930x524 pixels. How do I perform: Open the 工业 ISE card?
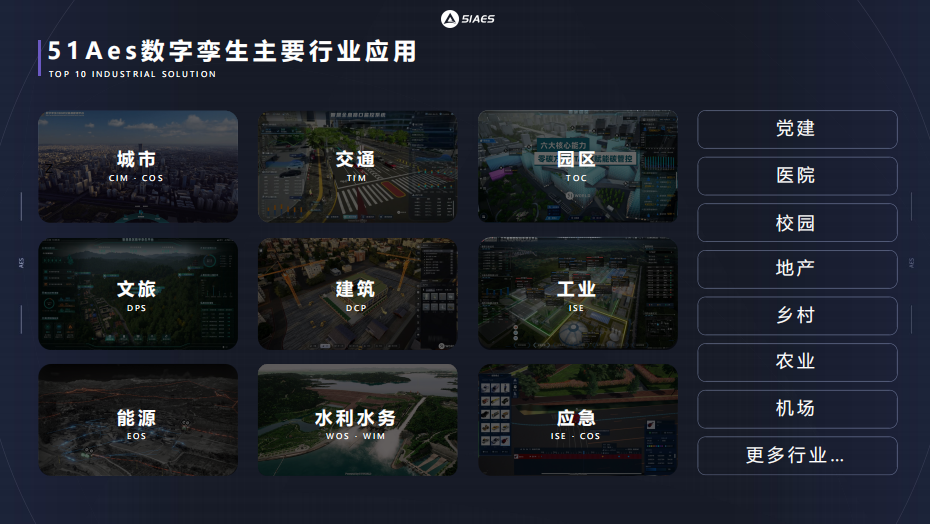coord(578,294)
